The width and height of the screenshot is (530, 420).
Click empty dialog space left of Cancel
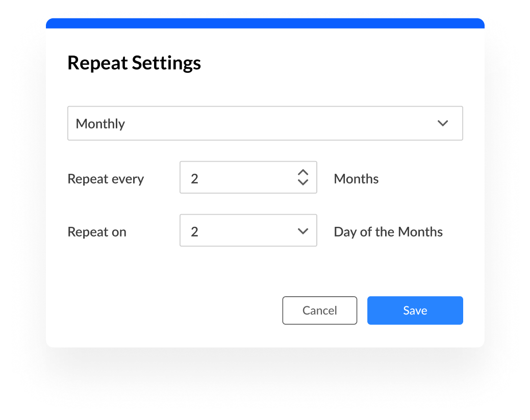point(168,310)
